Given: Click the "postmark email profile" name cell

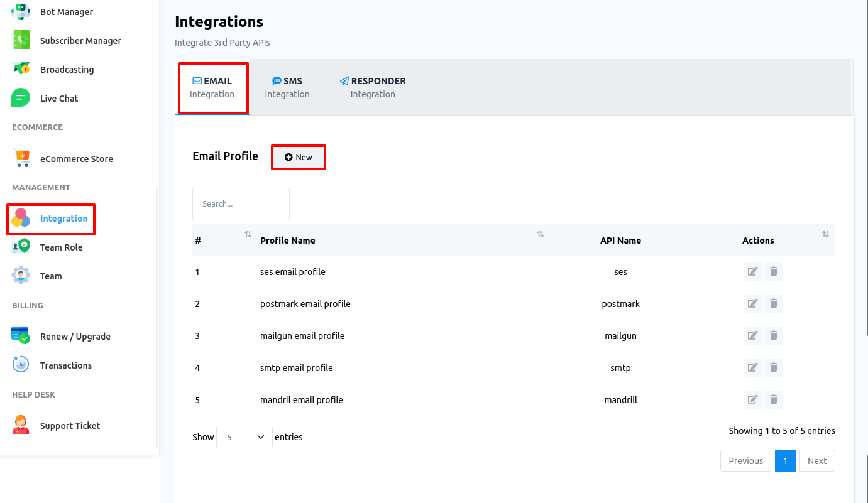Looking at the screenshot, I should coord(305,304).
